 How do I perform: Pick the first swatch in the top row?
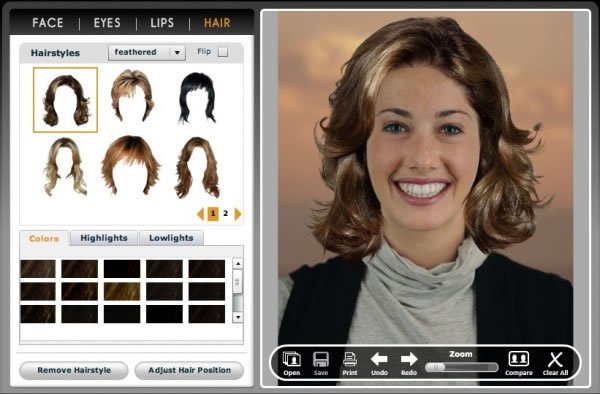click(x=38, y=269)
